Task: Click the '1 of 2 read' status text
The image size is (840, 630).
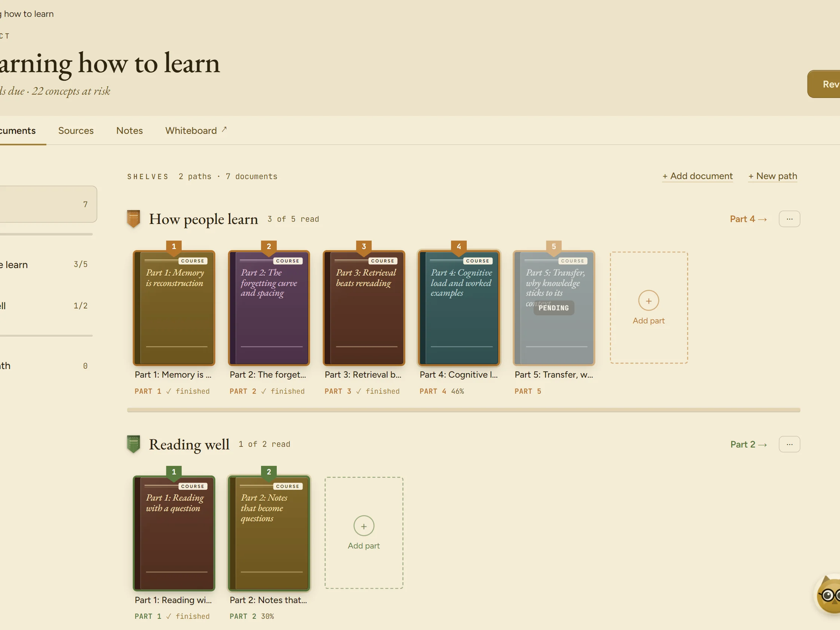Action: [x=264, y=444]
